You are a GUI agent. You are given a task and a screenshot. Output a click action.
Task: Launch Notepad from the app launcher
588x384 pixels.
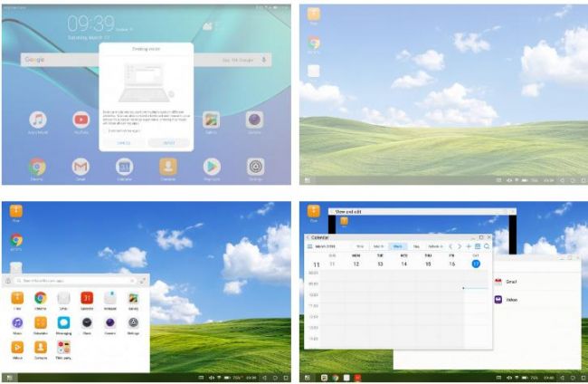(110, 298)
